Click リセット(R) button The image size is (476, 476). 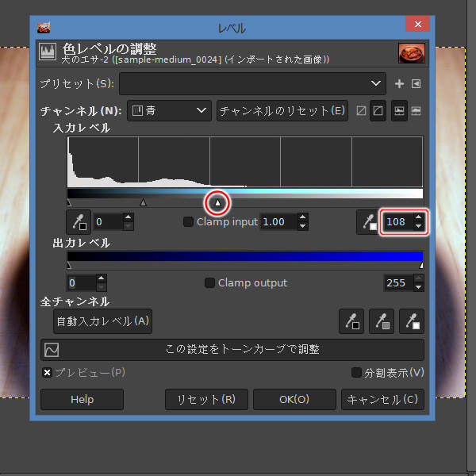click(x=206, y=399)
